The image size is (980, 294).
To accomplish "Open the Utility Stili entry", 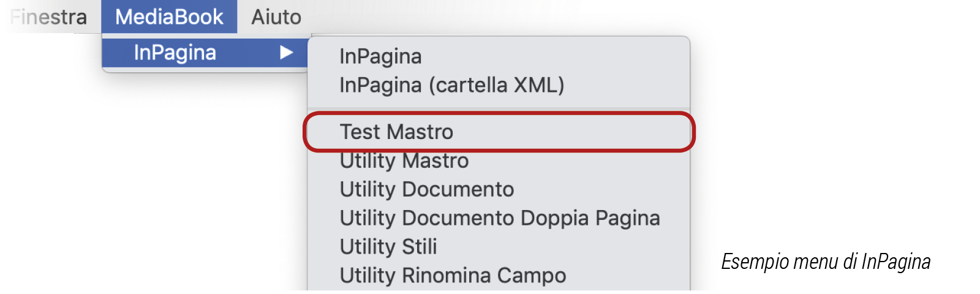I will point(388,247).
